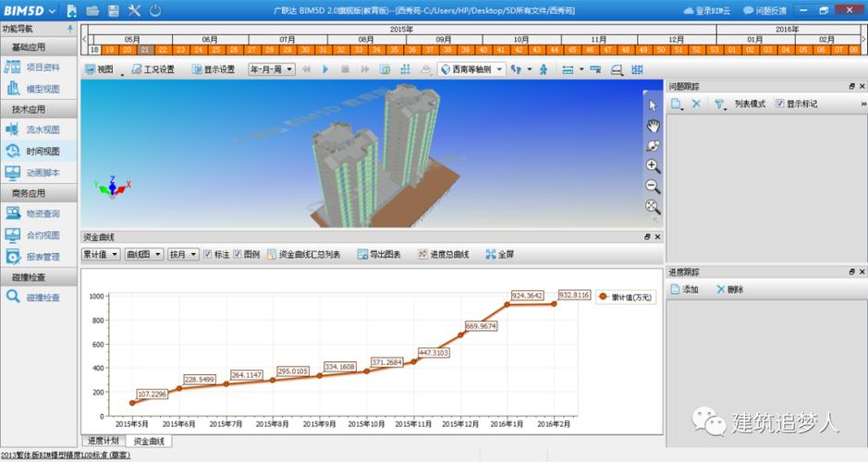The width and height of the screenshot is (868, 462).
Task: Select 时间视图 in the navigation sidebar
Action: tap(39, 151)
